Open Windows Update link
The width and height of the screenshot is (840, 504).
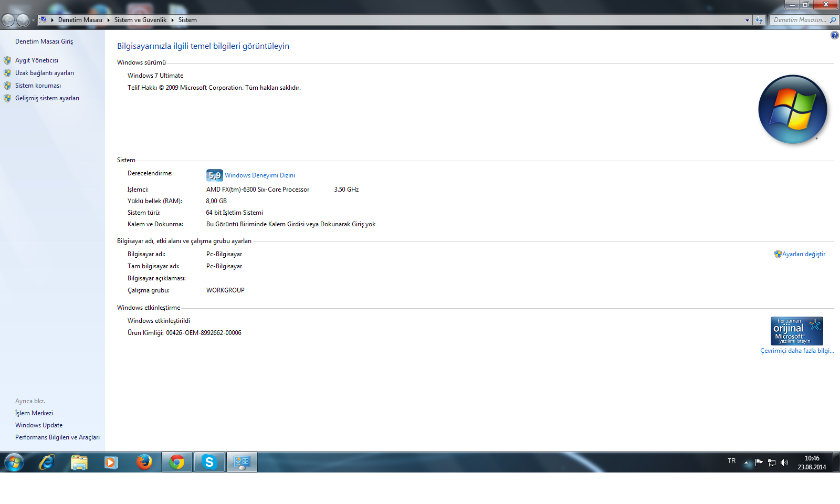coord(39,425)
